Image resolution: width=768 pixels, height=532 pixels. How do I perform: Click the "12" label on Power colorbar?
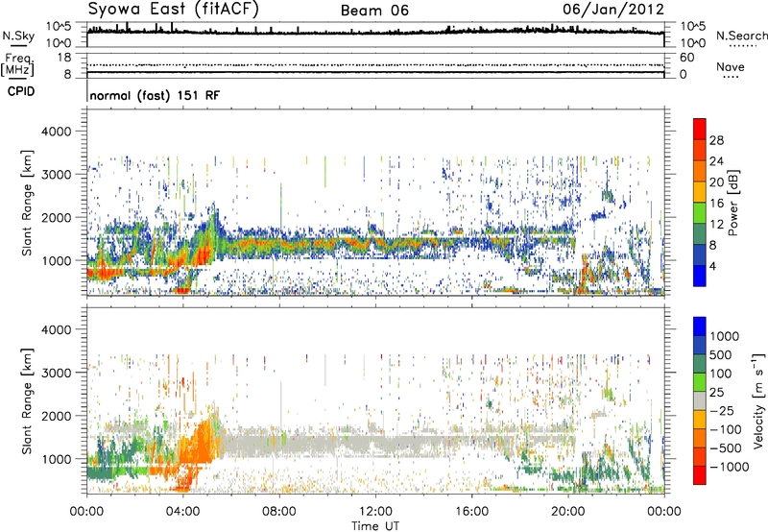coord(716,225)
